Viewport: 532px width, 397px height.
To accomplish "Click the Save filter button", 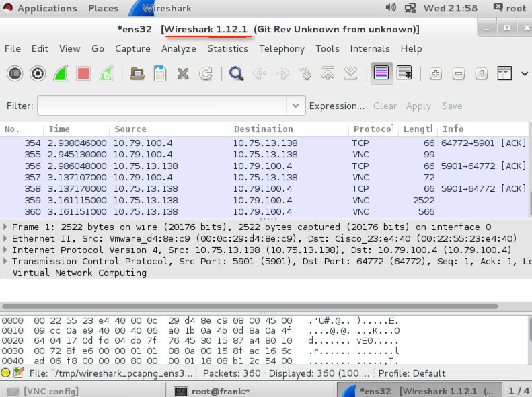I will coord(452,106).
